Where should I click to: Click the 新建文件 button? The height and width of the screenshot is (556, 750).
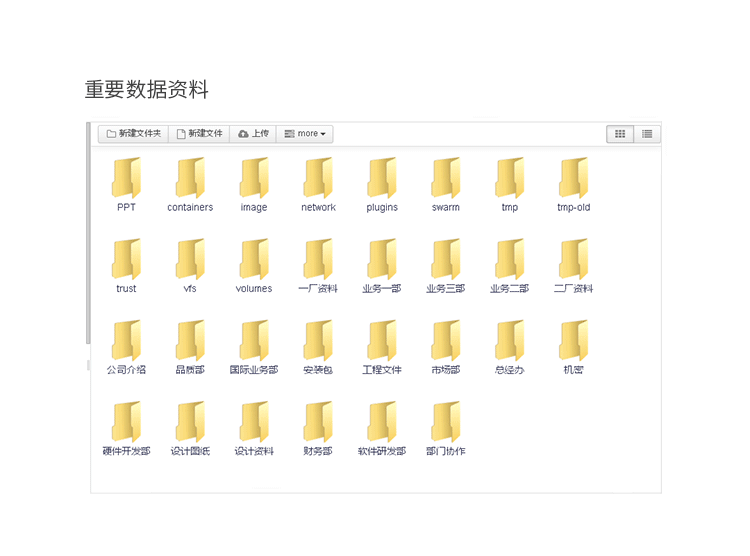(x=199, y=134)
